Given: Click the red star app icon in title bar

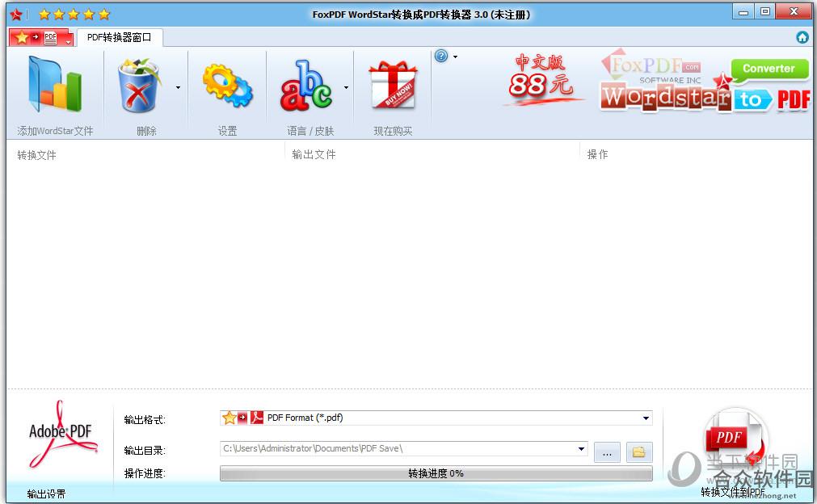Looking at the screenshot, I should pos(16,14).
